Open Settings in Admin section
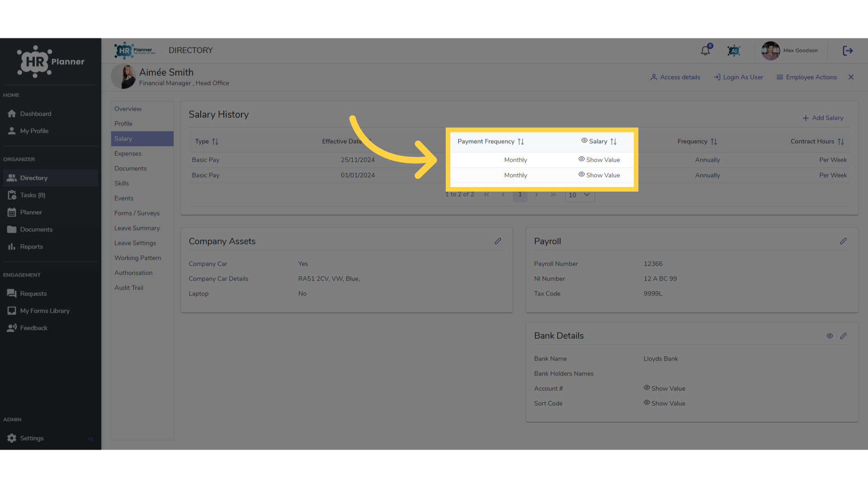 (x=32, y=438)
